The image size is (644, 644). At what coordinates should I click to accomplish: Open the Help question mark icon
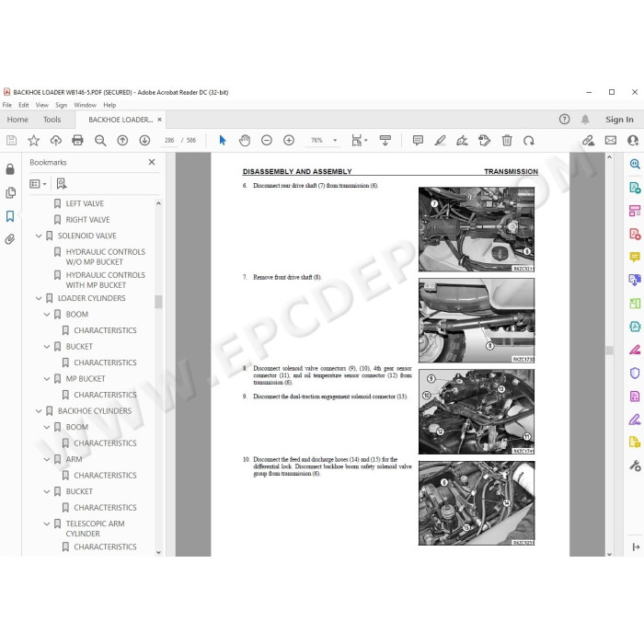[x=564, y=119]
